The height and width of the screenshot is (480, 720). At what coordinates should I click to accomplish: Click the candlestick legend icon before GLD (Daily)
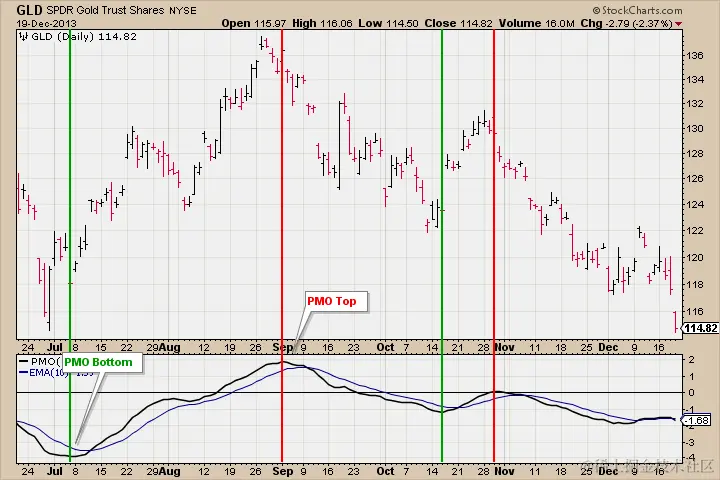(x=23, y=36)
